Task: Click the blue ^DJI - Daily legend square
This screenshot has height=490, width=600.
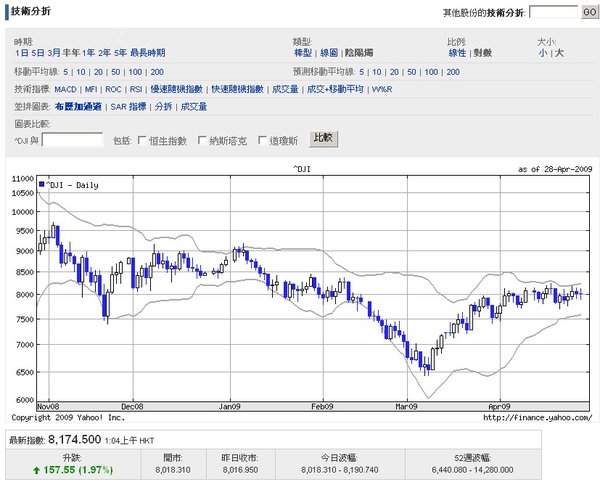Action: (x=42, y=184)
